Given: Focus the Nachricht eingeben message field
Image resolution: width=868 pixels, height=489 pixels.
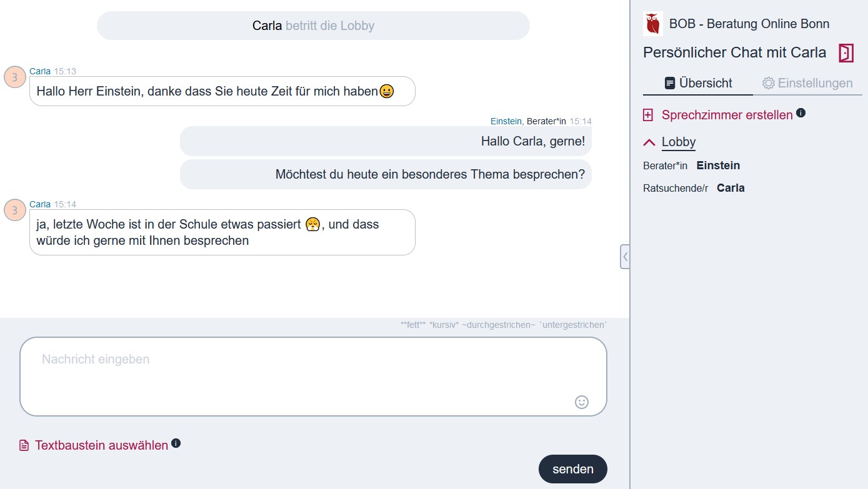Looking at the screenshot, I should 313,377.
